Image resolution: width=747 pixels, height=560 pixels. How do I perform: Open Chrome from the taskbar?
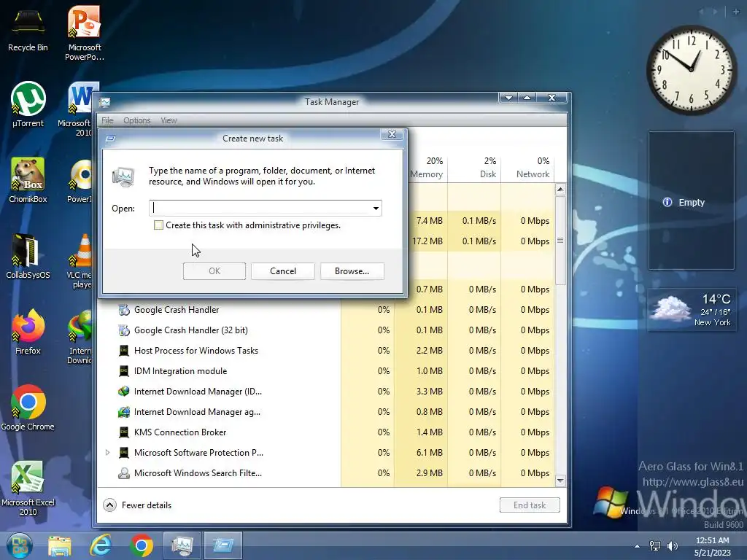pyautogui.click(x=142, y=545)
